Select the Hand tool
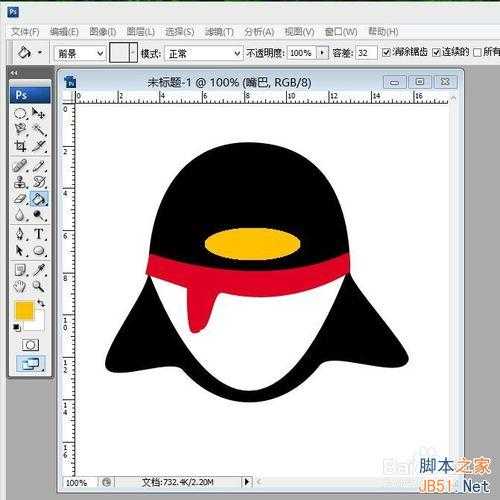 point(20,286)
